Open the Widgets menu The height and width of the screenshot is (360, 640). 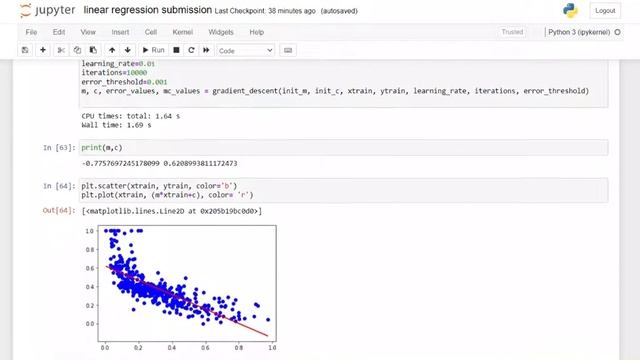point(221,32)
